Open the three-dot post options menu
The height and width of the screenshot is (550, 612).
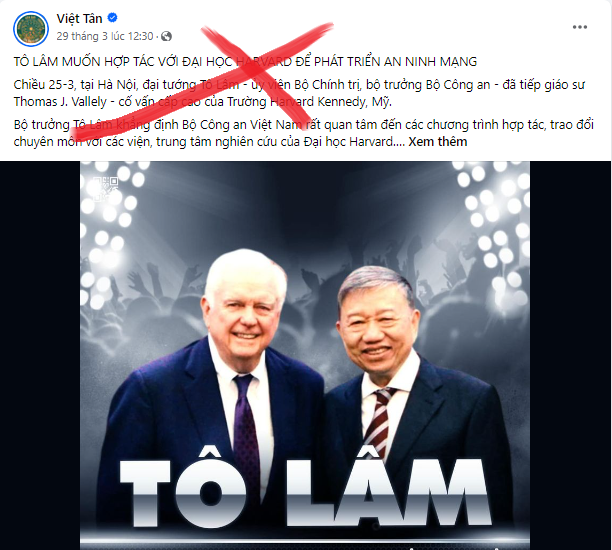(580, 27)
